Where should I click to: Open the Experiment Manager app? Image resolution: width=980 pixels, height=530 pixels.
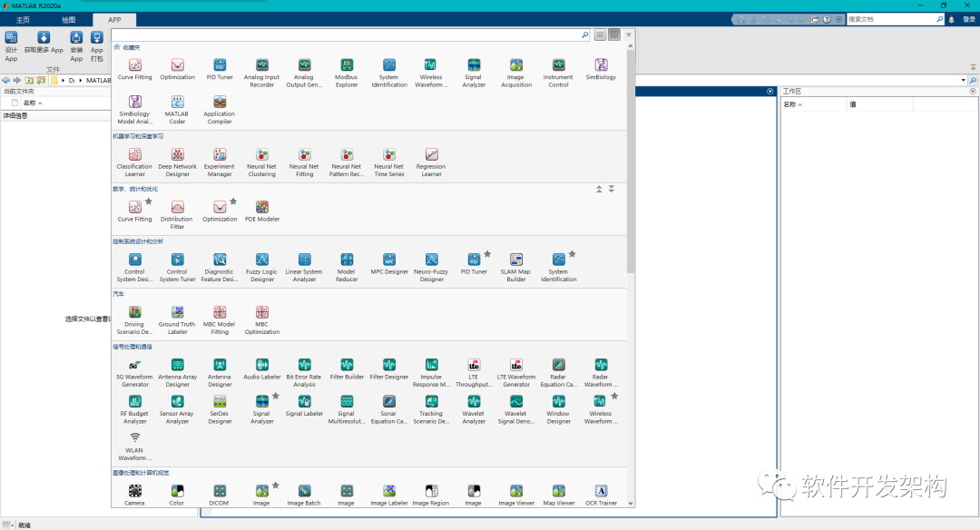(220, 162)
